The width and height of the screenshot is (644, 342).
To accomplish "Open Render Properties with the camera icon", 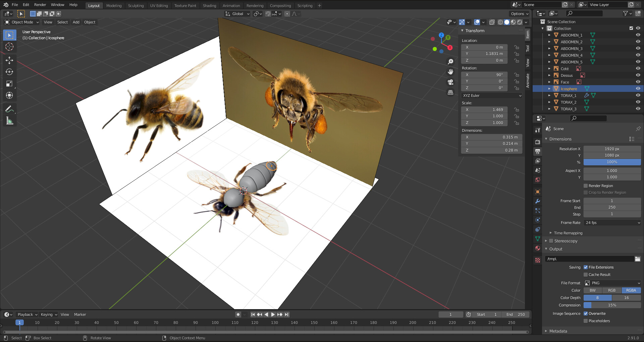I will 537,142.
